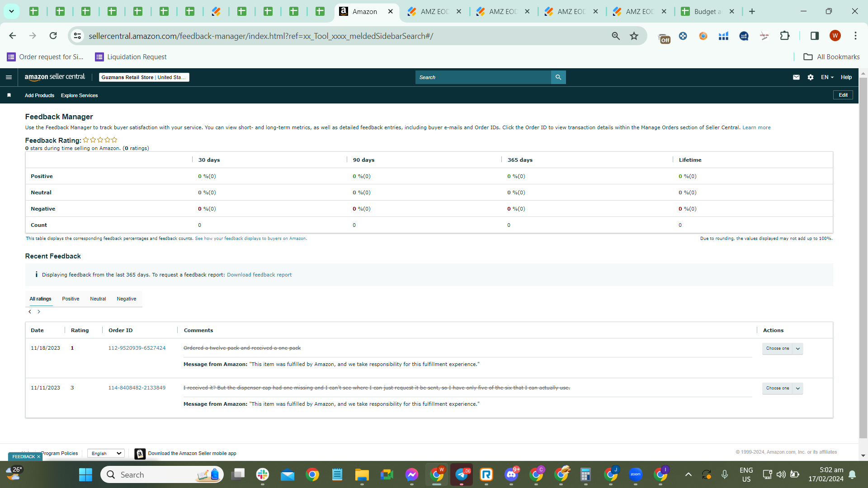Open the EN language dropdown

(x=827, y=77)
